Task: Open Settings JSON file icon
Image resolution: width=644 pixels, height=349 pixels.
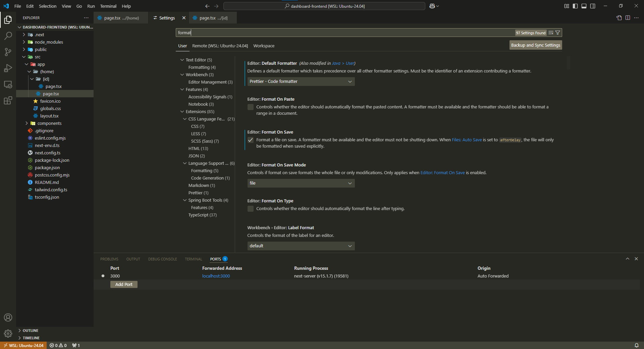Action: coord(619,18)
